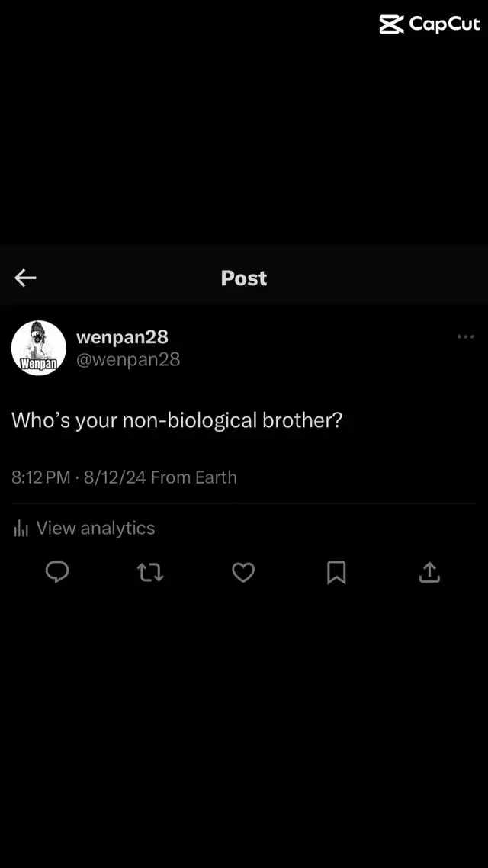Tap the share upload icon
Viewport: 488px width, 868px height.
coord(429,572)
